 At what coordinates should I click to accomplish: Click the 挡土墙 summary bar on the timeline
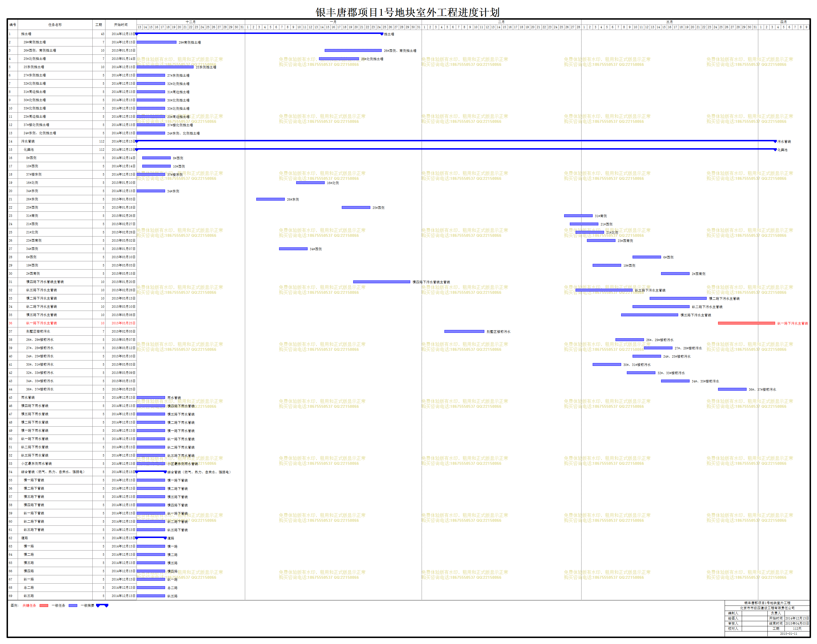coord(259,34)
